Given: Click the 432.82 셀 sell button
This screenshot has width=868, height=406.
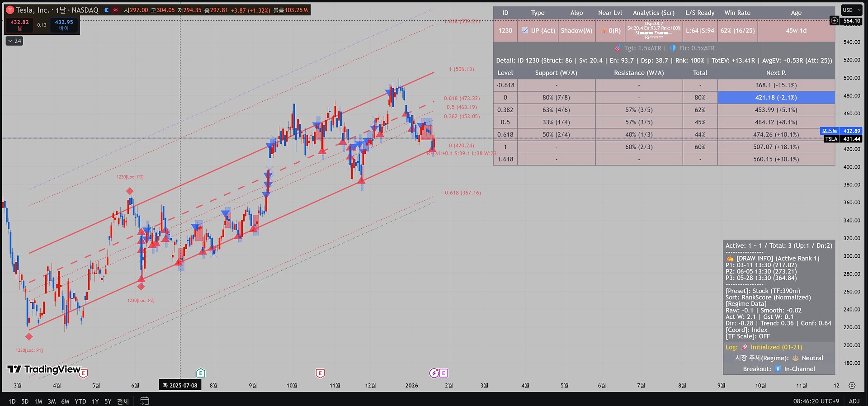Looking at the screenshot, I should tap(19, 25).
